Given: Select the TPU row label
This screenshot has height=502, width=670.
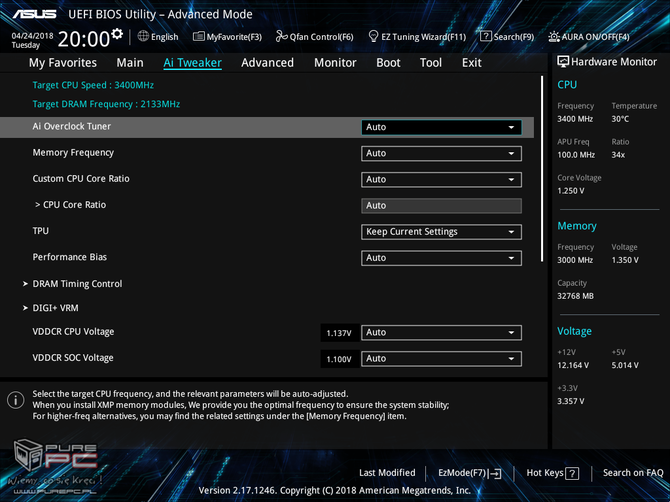Looking at the screenshot, I should (x=41, y=231).
